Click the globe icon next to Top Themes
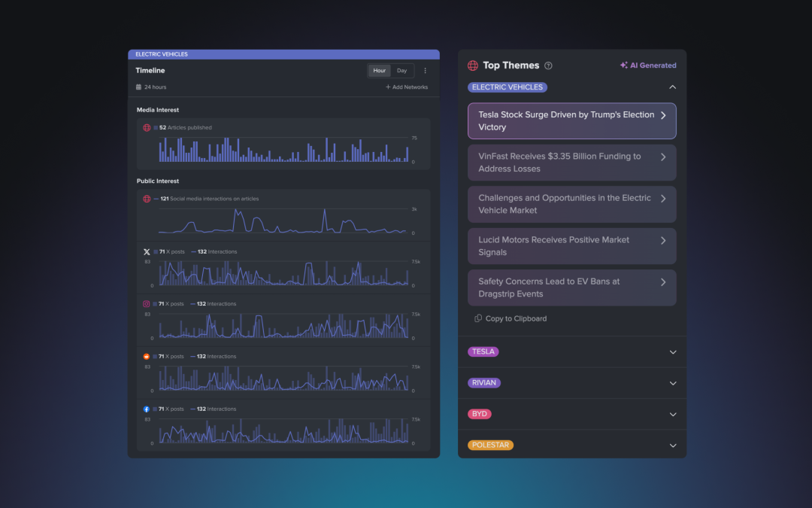 (472, 65)
